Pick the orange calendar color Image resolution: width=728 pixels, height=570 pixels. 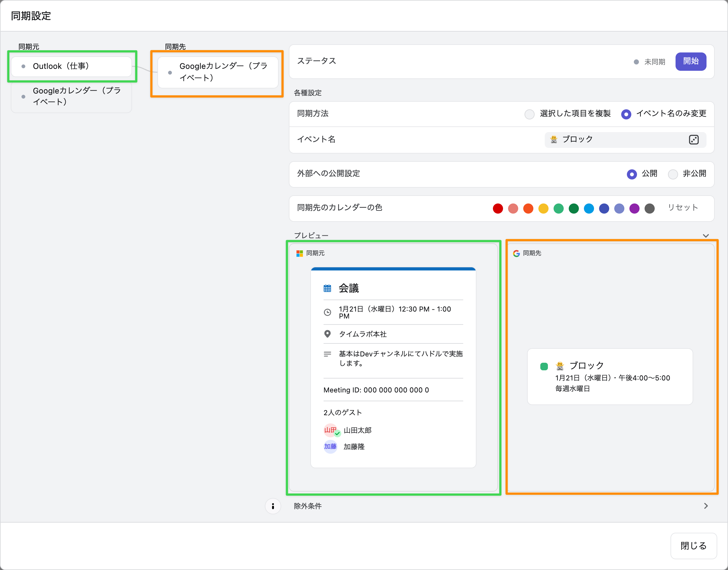coord(528,209)
